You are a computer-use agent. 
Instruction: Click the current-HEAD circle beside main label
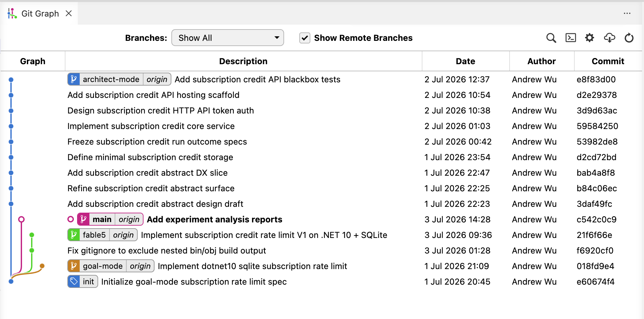click(x=71, y=219)
